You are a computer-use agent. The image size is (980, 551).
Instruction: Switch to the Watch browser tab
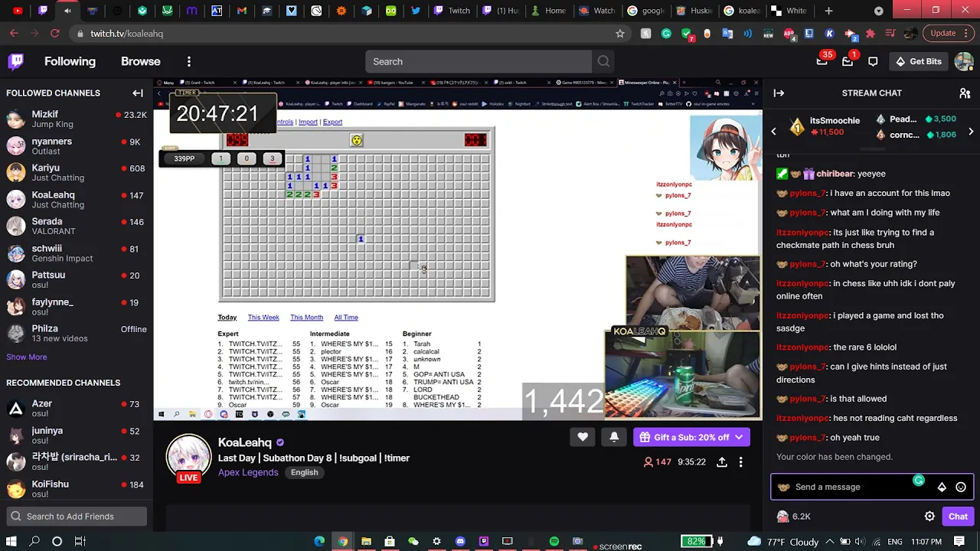coord(597,11)
